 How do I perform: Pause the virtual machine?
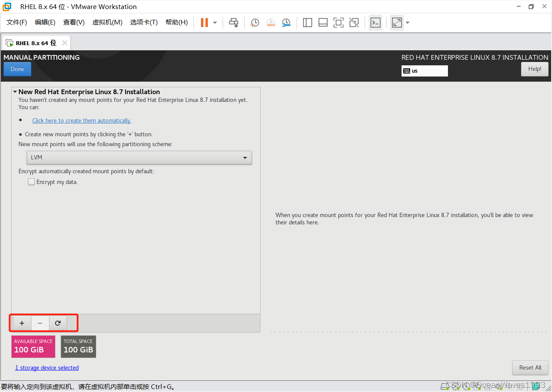click(204, 22)
